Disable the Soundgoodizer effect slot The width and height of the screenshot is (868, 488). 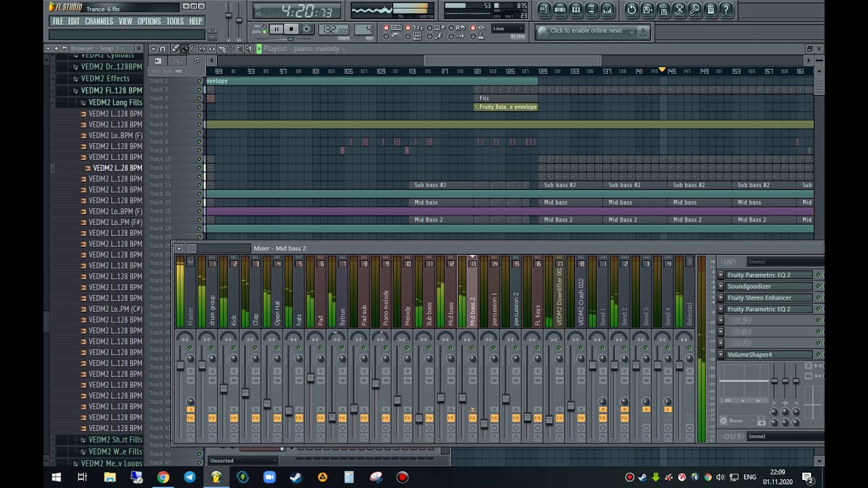pyautogui.click(x=818, y=286)
